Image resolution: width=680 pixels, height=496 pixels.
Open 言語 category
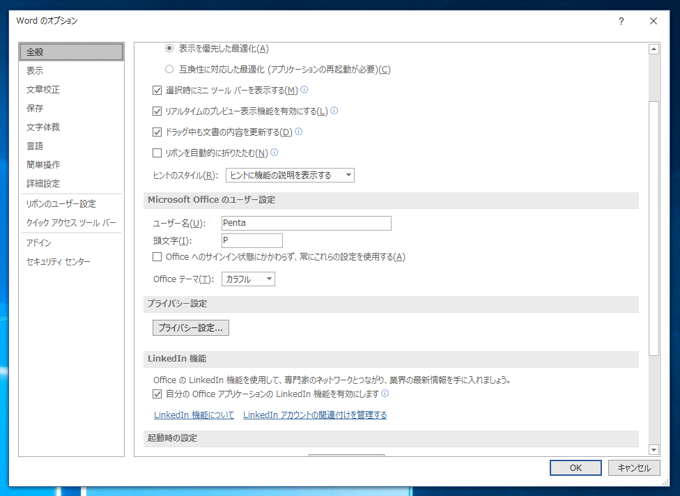click(72, 146)
